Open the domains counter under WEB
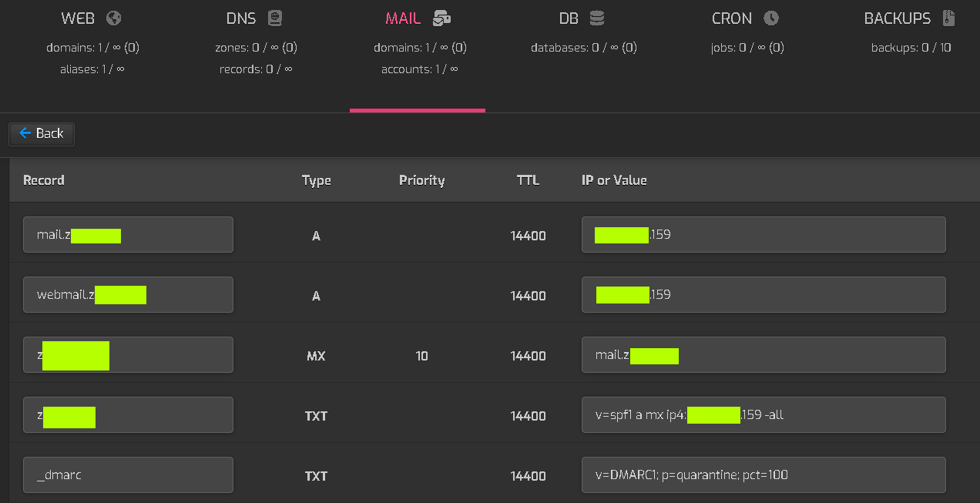The image size is (980, 503). (92, 47)
